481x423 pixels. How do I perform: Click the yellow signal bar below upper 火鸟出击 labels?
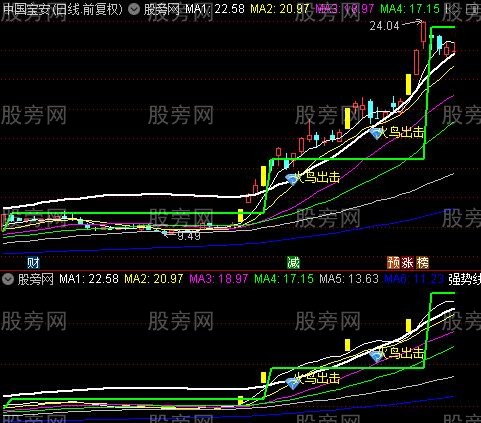[x=240, y=216]
